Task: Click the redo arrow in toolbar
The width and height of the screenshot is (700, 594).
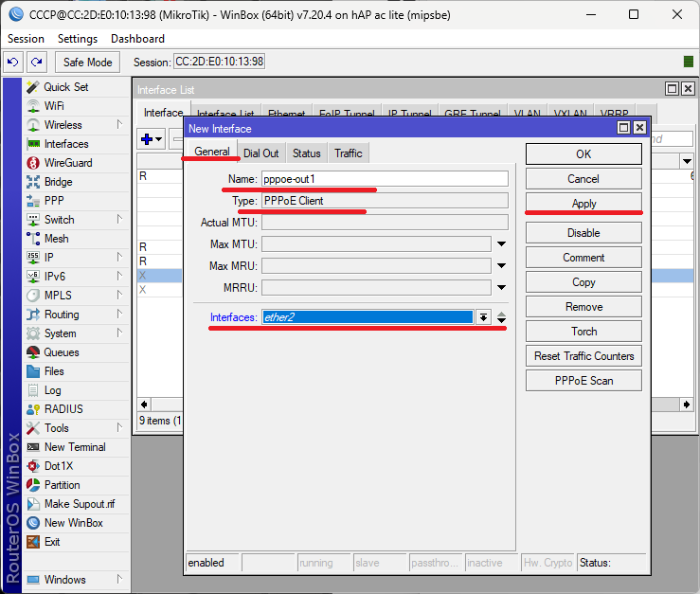Action: coord(36,63)
